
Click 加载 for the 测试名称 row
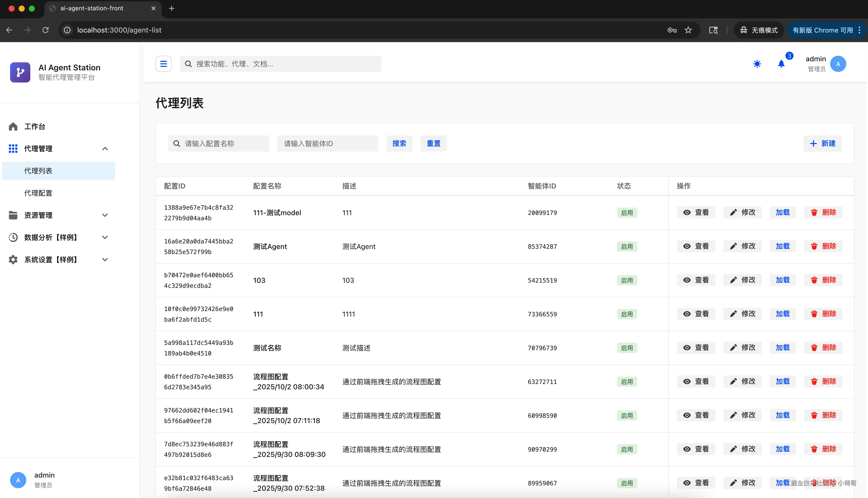[x=783, y=347]
